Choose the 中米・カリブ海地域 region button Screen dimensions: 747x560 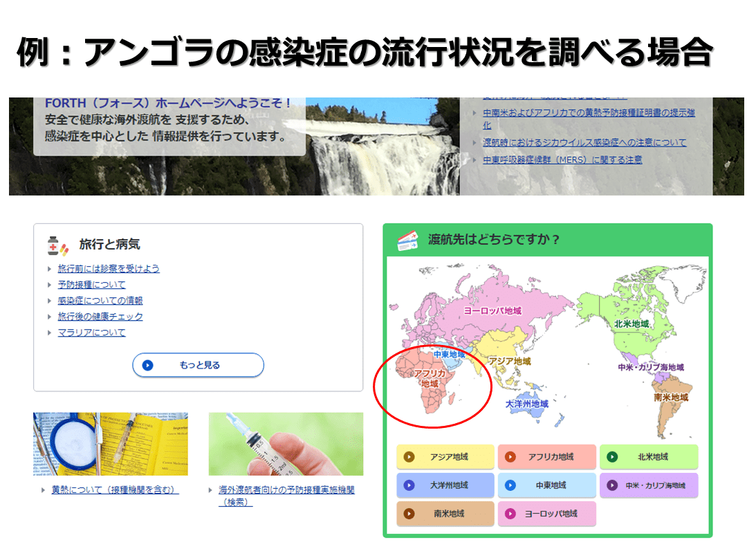[x=648, y=485]
